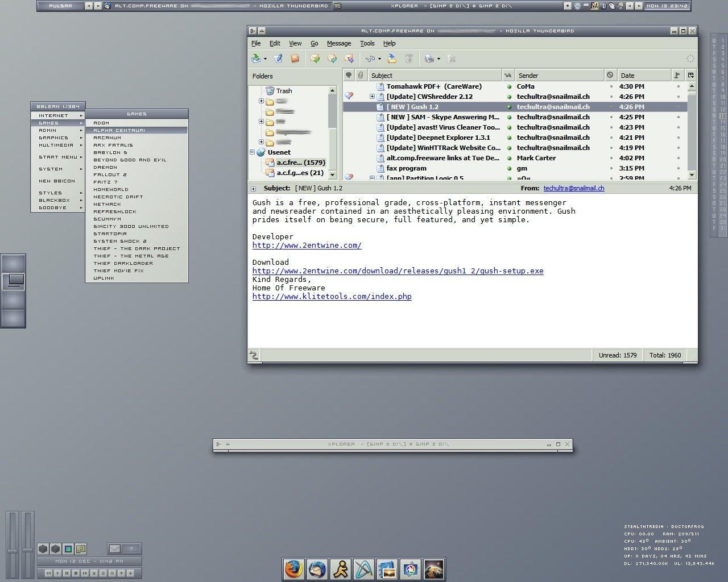Open the File menu in Thunderbird
The height and width of the screenshot is (582, 728).
tap(256, 43)
